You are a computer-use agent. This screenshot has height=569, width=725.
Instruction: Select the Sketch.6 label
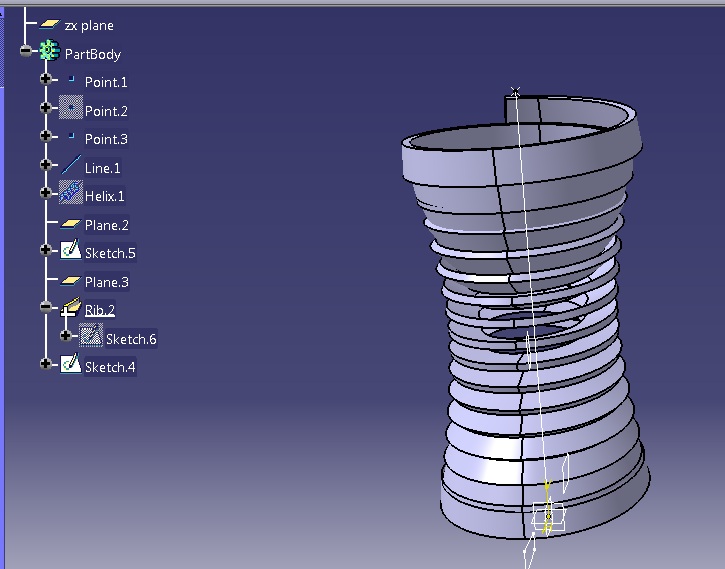coord(131,339)
